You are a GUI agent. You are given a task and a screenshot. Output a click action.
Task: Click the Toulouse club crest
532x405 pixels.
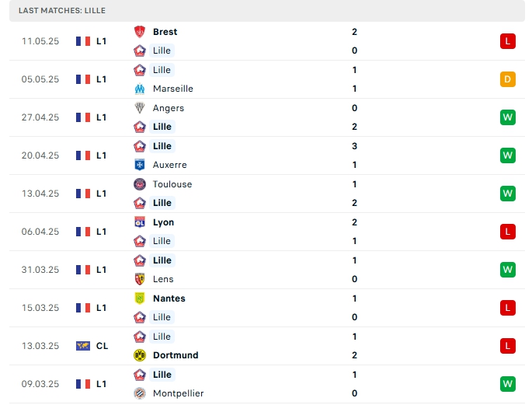[140, 184]
